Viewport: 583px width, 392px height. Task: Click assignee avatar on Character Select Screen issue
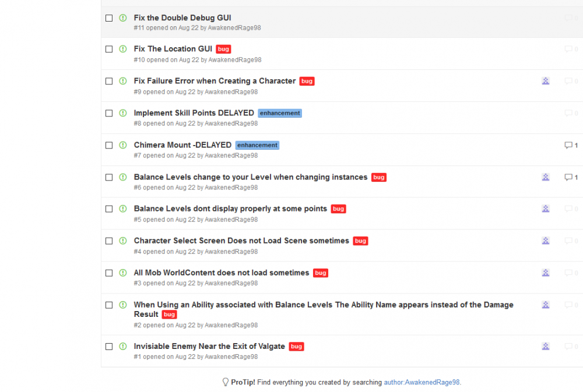(x=546, y=241)
